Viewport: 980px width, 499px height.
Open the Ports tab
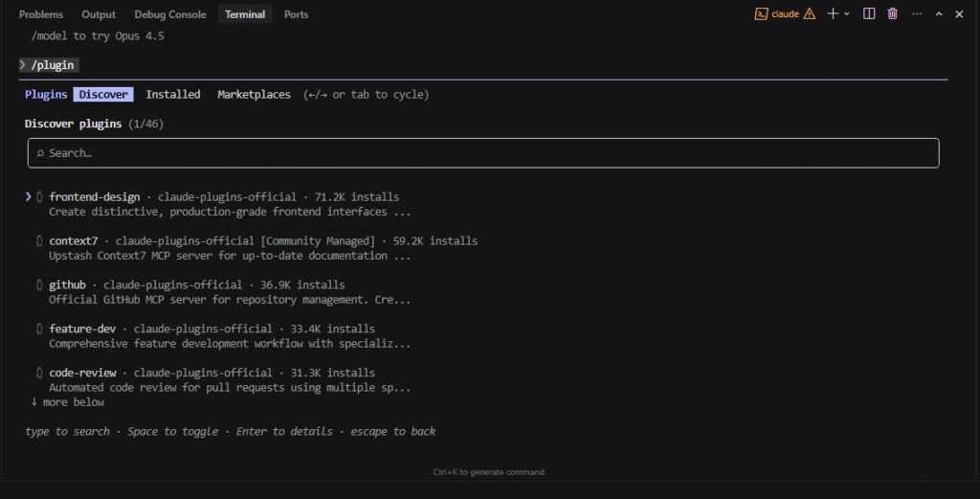pyautogui.click(x=297, y=14)
